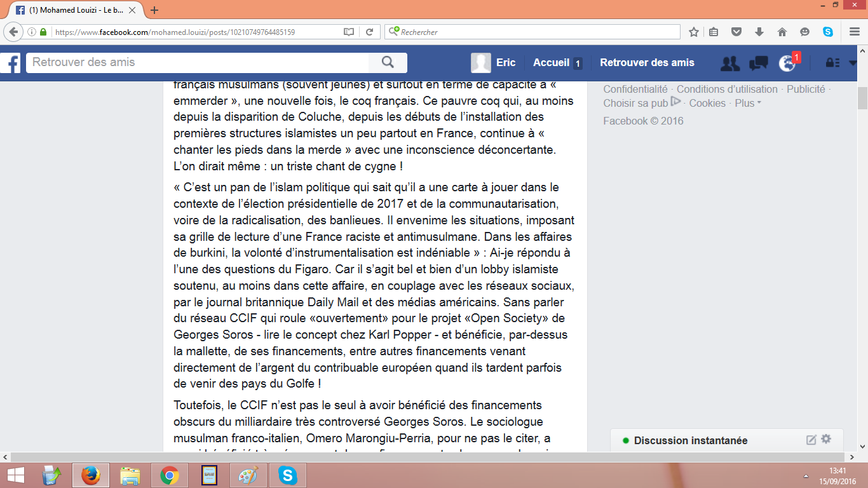Open Recycle Bin taskbar icon
Screen dimensions: 868x488
click(51, 475)
